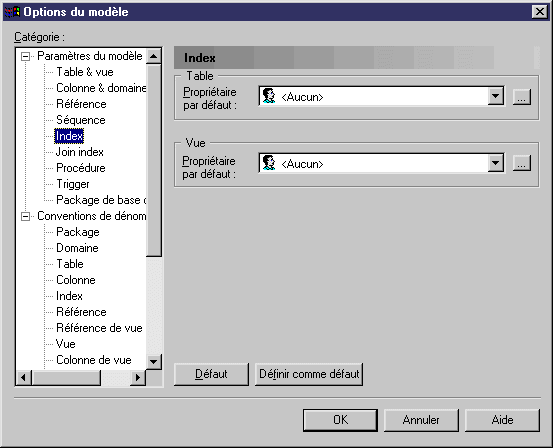Collapse the Paramètres du modèle node
Image resolution: width=553 pixels, height=448 pixels.
click(x=25, y=56)
